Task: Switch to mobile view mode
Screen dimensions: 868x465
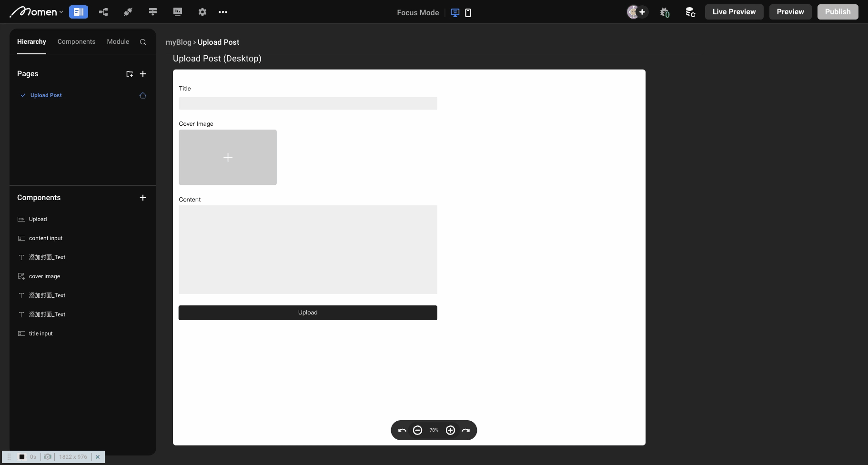Action: pyautogui.click(x=468, y=13)
